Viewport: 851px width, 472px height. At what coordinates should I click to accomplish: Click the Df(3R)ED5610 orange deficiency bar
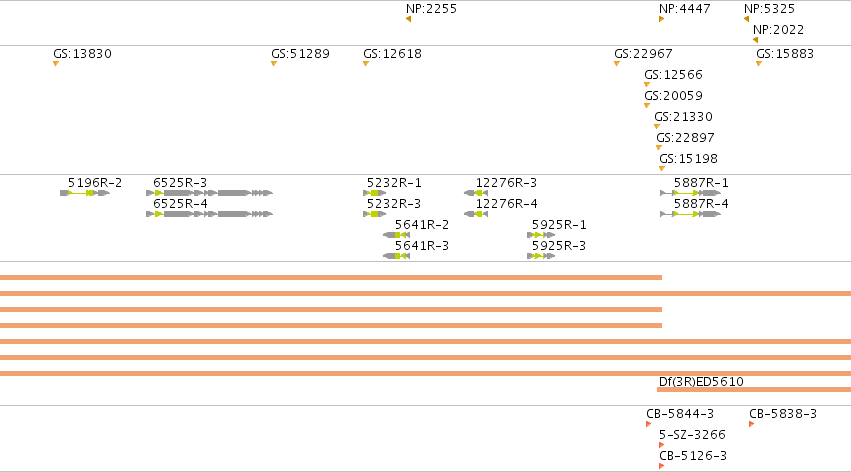754,390
